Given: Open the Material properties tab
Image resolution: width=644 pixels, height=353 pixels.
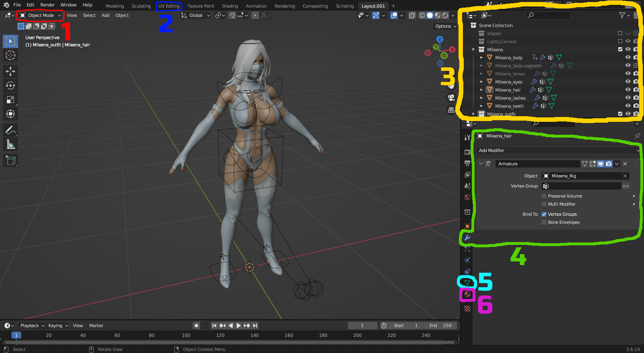Looking at the screenshot, I should (467, 294).
